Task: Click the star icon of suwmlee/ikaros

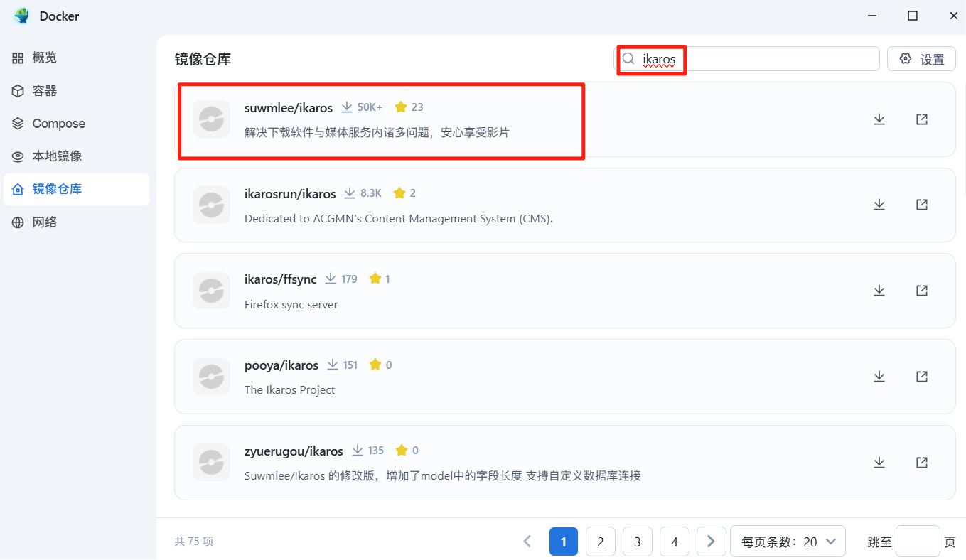Action: click(401, 107)
